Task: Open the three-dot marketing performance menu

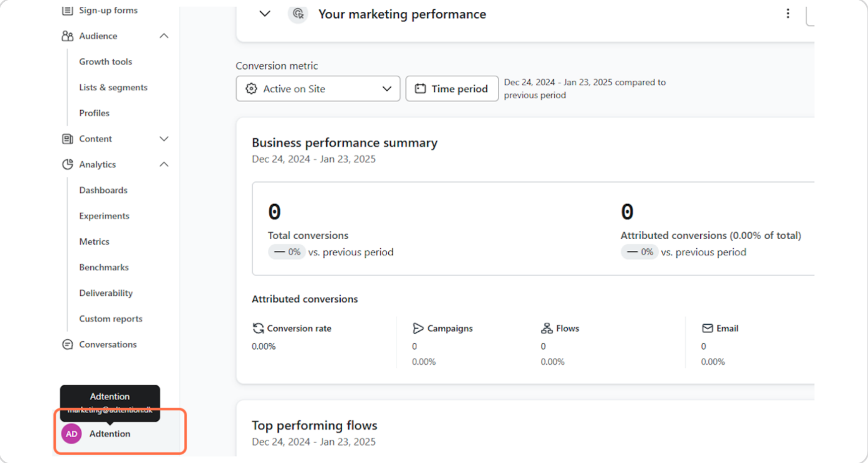Action: click(x=788, y=14)
